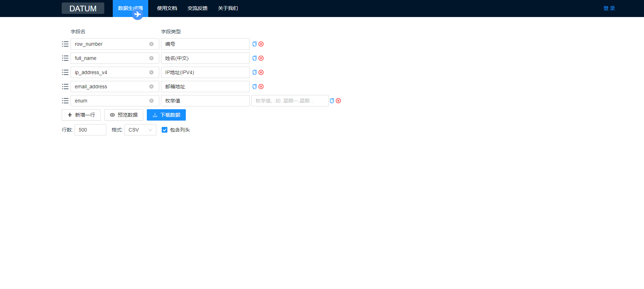Image resolution: width=644 pixels, height=289 pixels.
Task: Copy the full_name row
Action: coord(255,58)
